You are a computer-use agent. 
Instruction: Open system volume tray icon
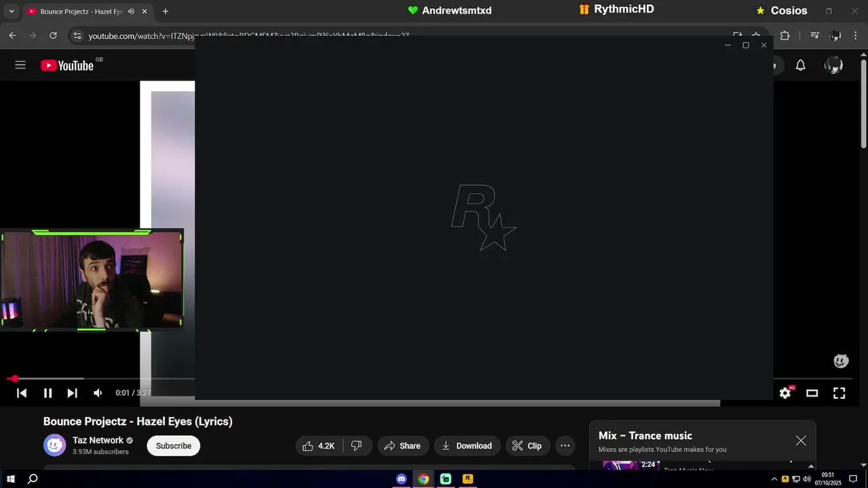pyautogui.click(x=807, y=479)
